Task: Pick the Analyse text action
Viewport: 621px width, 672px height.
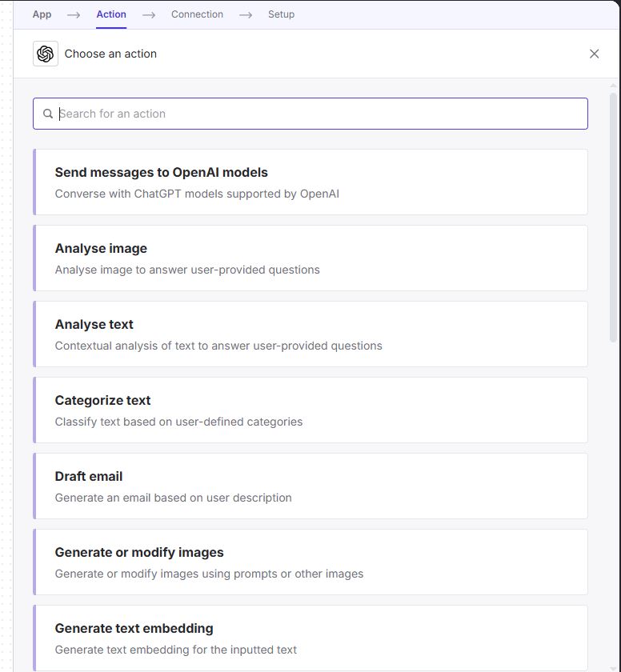Action: [x=310, y=334]
